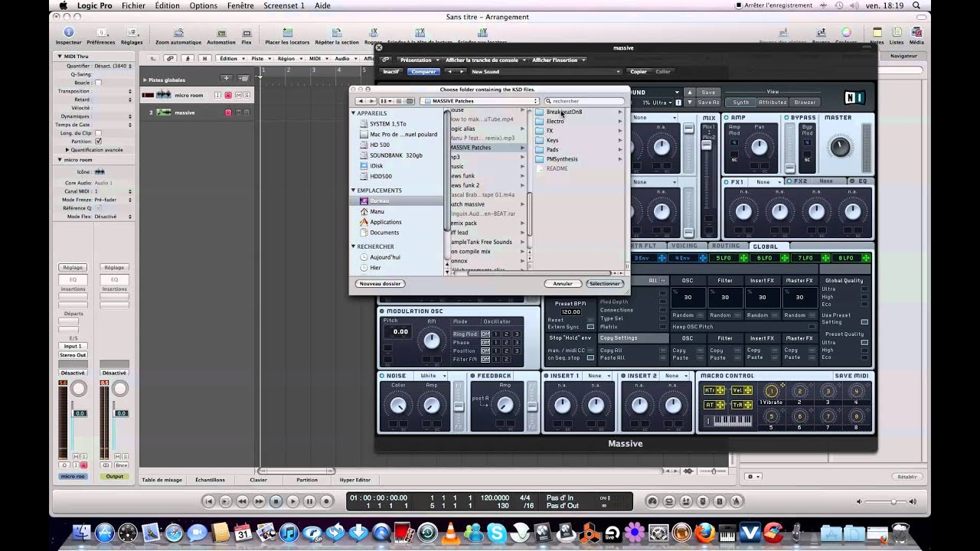Image resolution: width=980 pixels, height=551 pixels.
Task: Solo the micro room track
Action: (x=247, y=95)
